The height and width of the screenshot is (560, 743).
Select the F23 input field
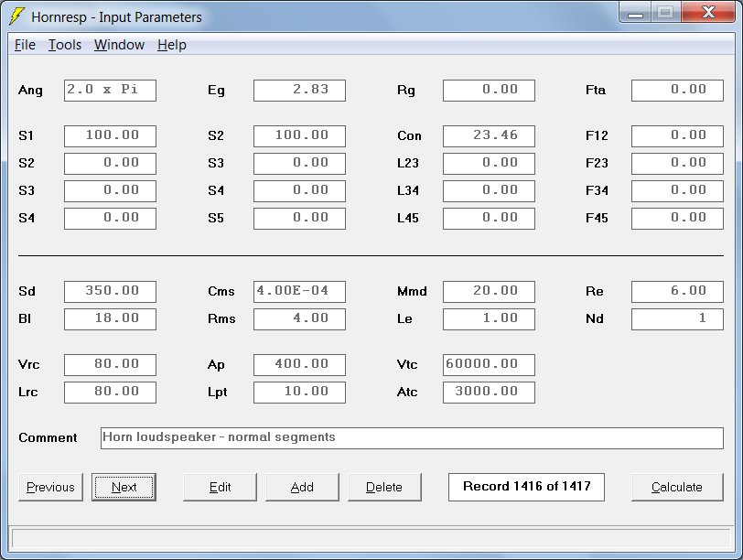click(x=678, y=164)
